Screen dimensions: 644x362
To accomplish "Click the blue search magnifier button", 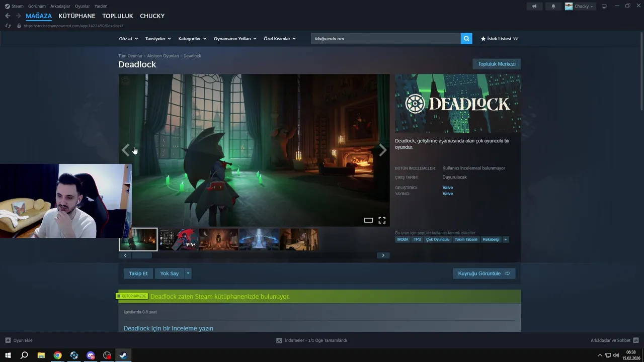I will (x=466, y=39).
